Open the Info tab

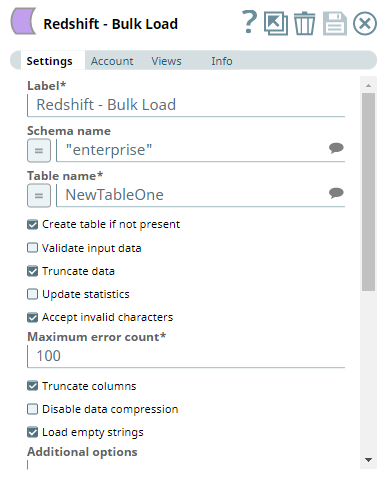coord(222,61)
